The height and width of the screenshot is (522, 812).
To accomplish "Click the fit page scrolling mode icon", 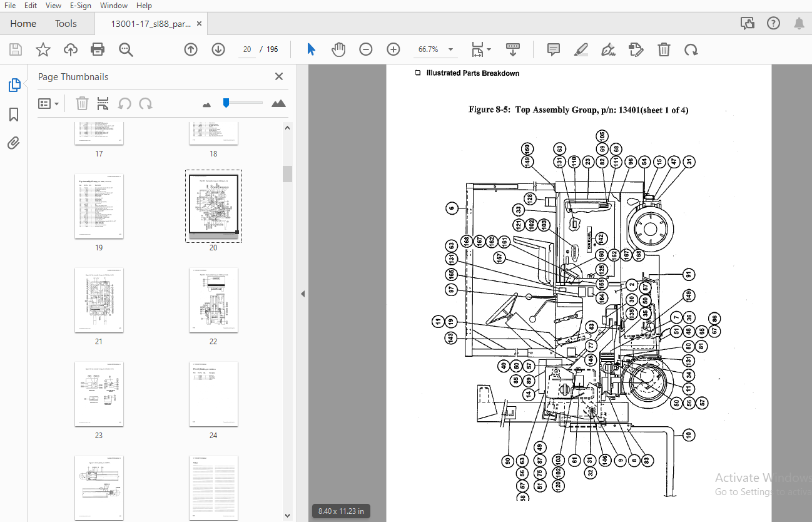I will [x=477, y=49].
